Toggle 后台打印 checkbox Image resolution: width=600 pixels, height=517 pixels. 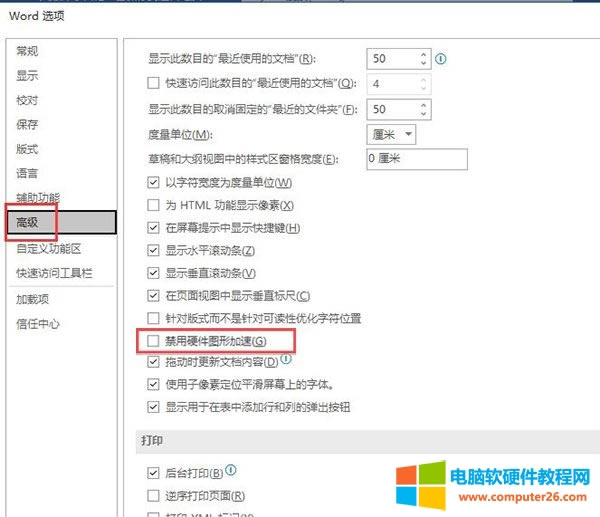click(x=153, y=473)
